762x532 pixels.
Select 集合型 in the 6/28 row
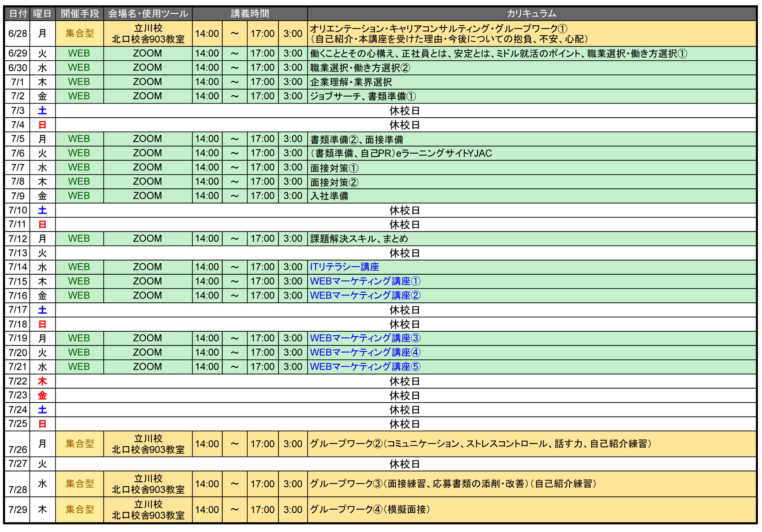(x=80, y=34)
